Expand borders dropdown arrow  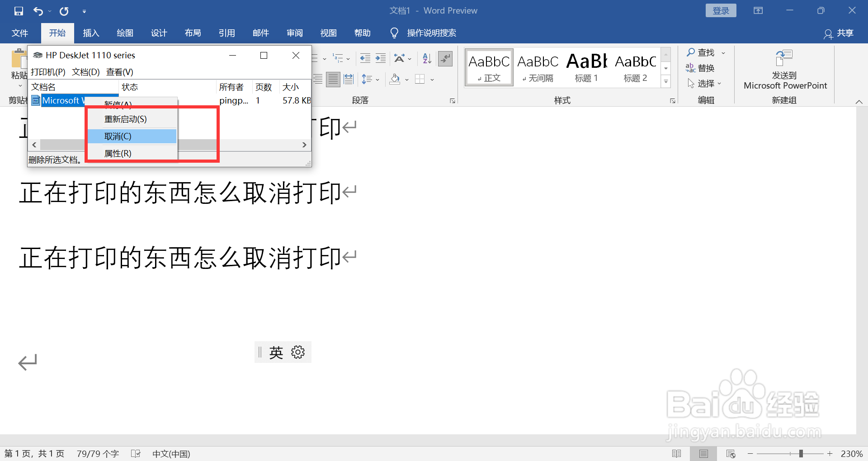432,80
